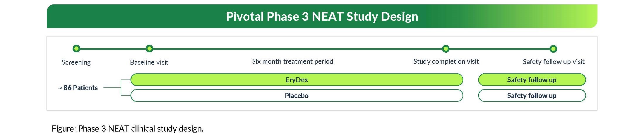Screen dimensions: 644x138
Task: Select the "Six month treatment period" label
Action: [x=292, y=61]
